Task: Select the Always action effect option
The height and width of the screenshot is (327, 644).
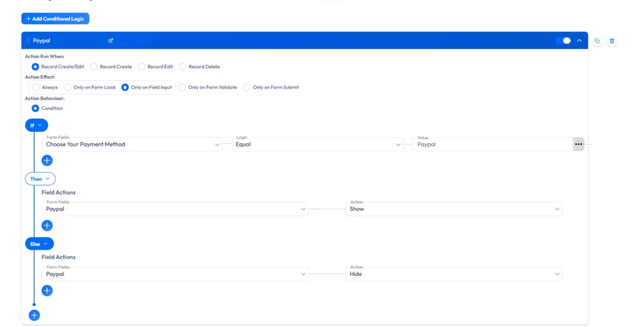Action: pyautogui.click(x=36, y=87)
